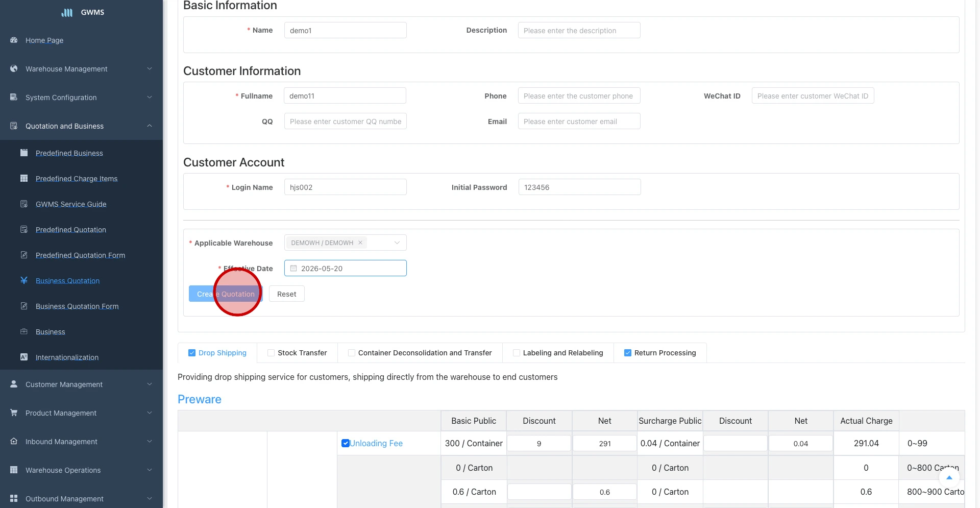Click the calendar icon in Effective Date

pyautogui.click(x=293, y=268)
